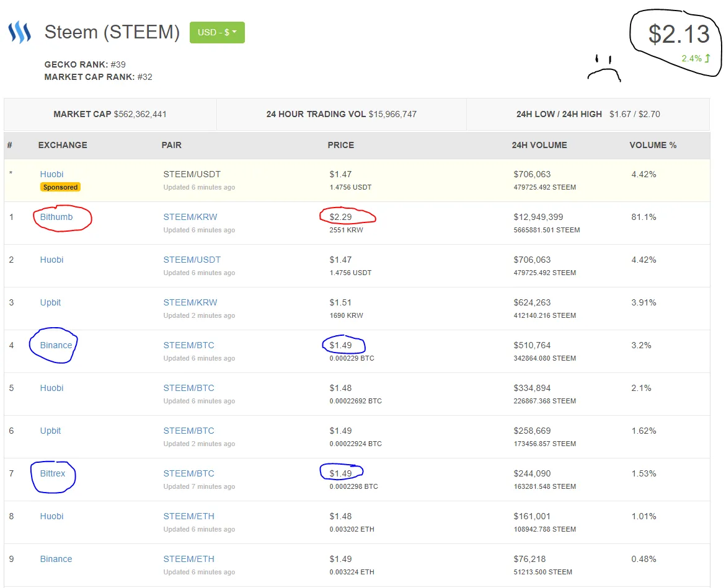Image resolution: width=726 pixels, height=588 pixels.
Task: Click the $258,669 volume cell
Action: [532, 431]
